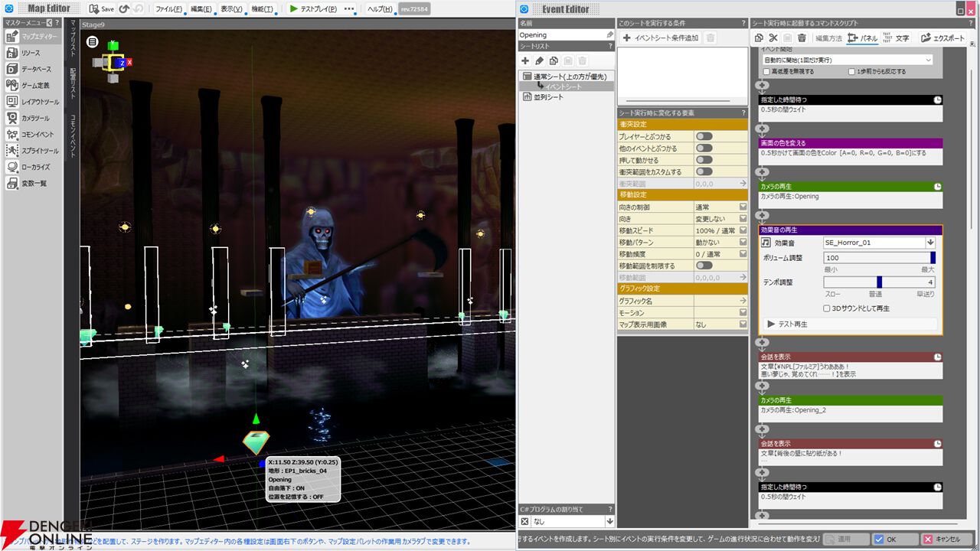Enable the 3Dサウンドとして再生 checkbox
Viewport: 980px width, 551px height.
[x=827, y=308]
